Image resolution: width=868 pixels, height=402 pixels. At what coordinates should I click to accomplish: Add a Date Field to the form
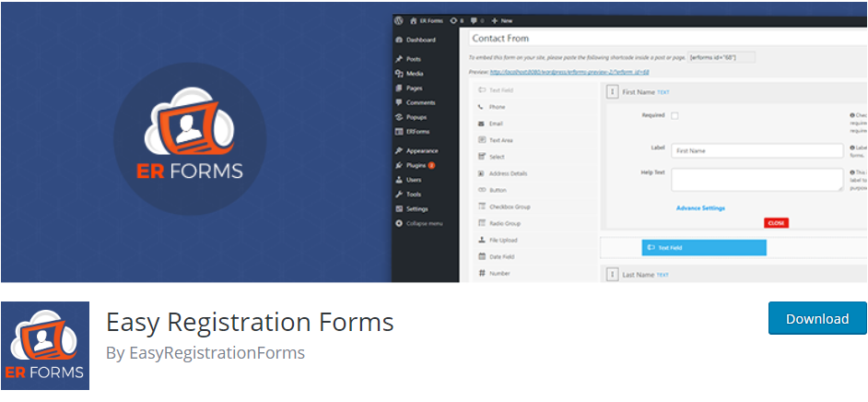(x=534, y=256)
